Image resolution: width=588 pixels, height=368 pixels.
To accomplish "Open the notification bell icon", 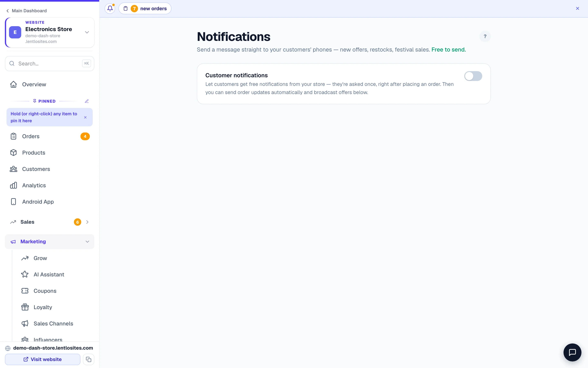I will pyautogui.click(x=110, y=9).
